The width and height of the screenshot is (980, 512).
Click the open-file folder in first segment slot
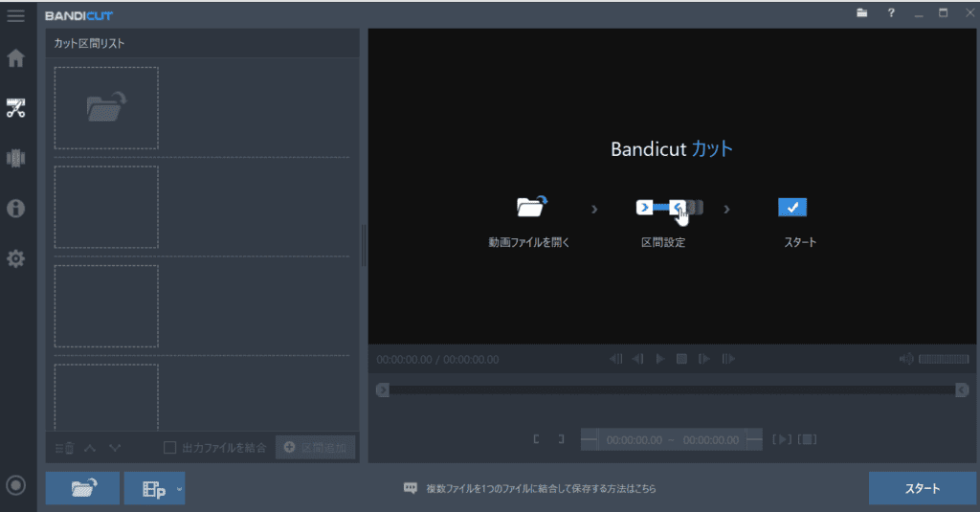[106, 107]
